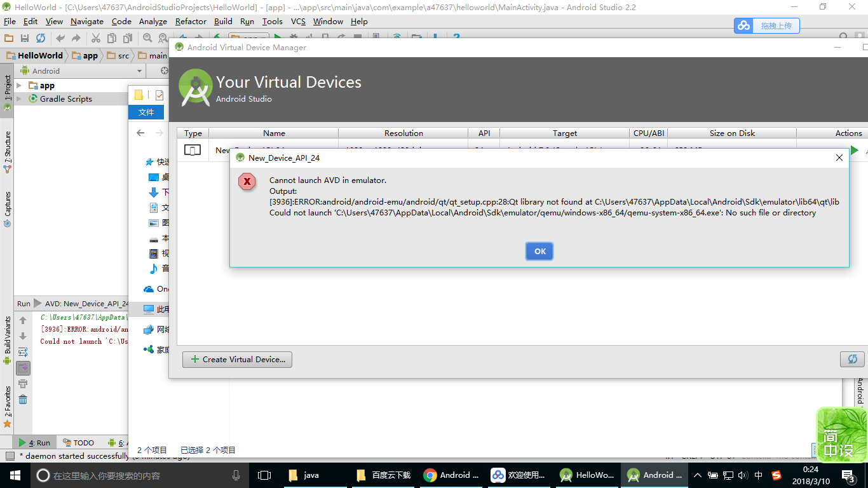Image resolution: width=868 pixels, height=488 pixels.
Task: Open the Navigate menu
Action: (x=87, y=21)
